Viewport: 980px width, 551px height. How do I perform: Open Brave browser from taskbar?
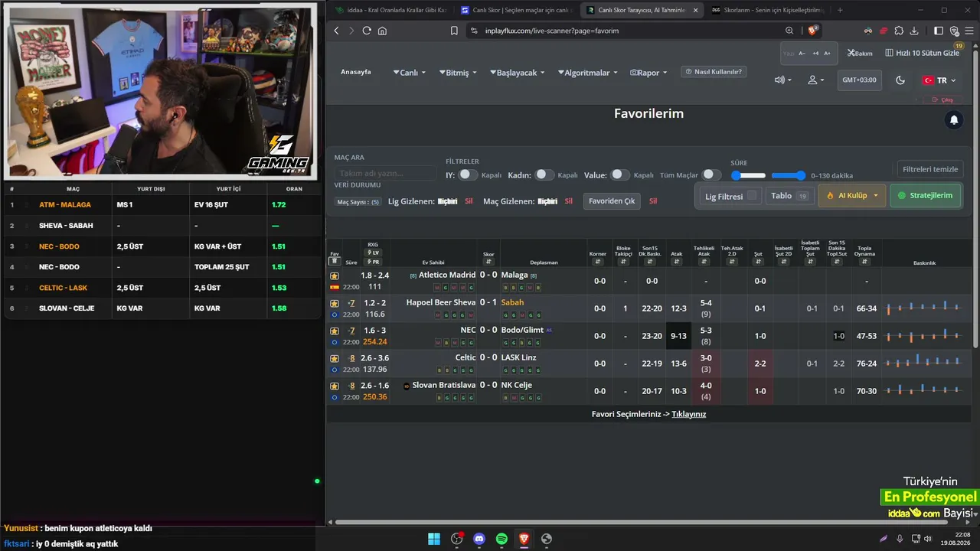[524, 539]
